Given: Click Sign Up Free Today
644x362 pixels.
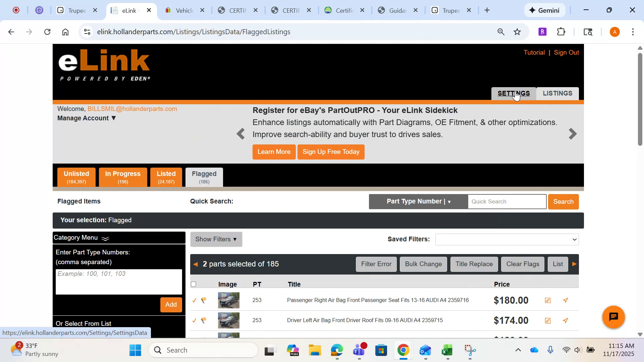Looking at the screenshot, I should click(331, 152).
